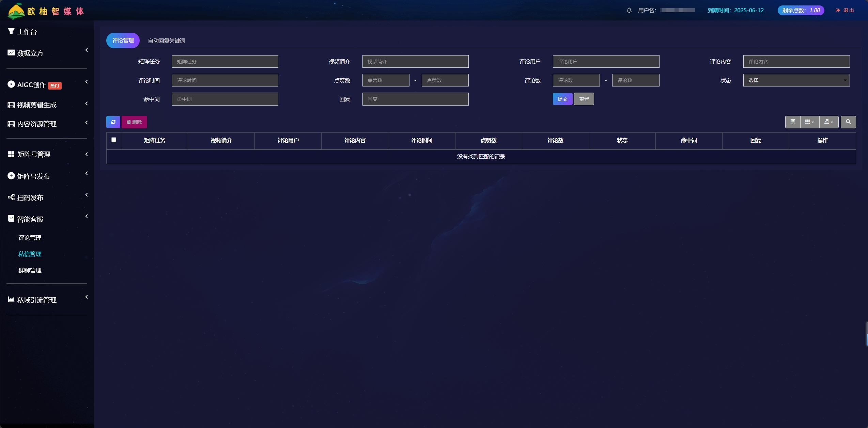Screen dimensions: 868x428
Task: Click the 删除 button
Action: pyautogui.click(x=134, y=122)
